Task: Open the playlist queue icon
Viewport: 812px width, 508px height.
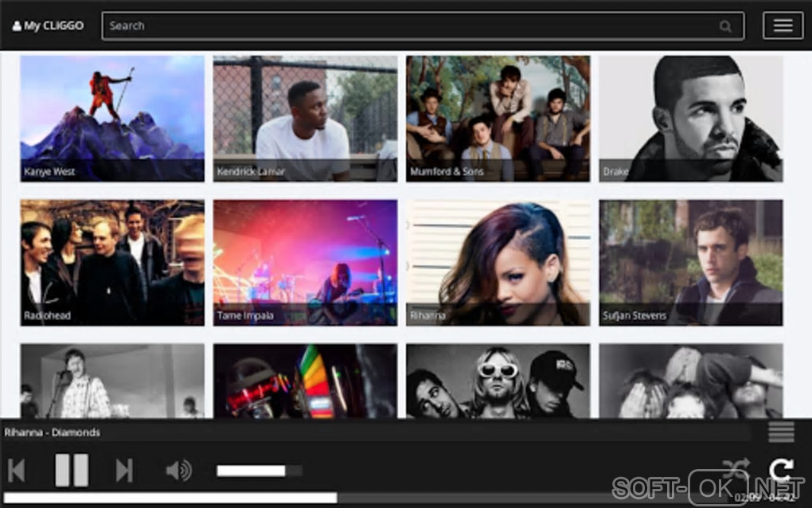Action: coord(782,432)
